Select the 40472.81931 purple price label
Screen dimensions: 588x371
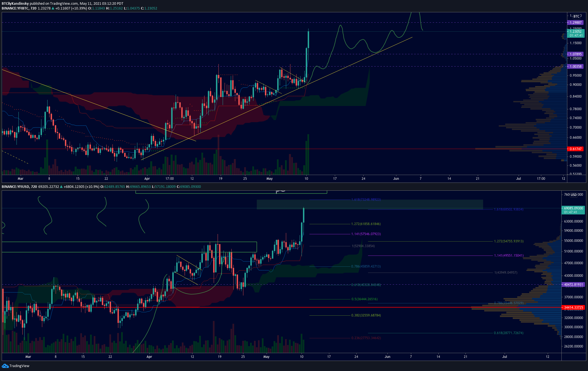pos(573,285)
